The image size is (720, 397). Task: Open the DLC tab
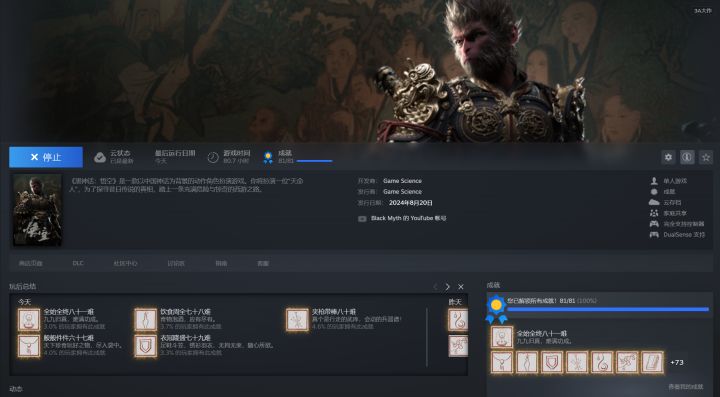point(78,263)
